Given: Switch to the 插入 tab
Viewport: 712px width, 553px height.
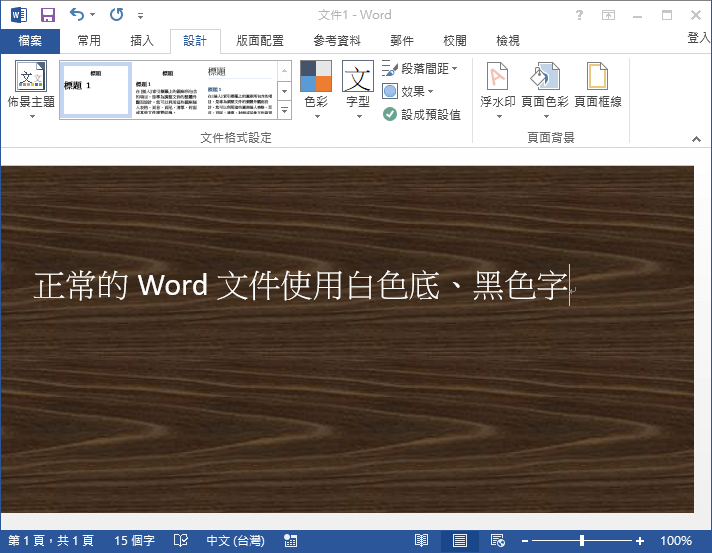Looking at the screenshot, I should tap(142, 41).
